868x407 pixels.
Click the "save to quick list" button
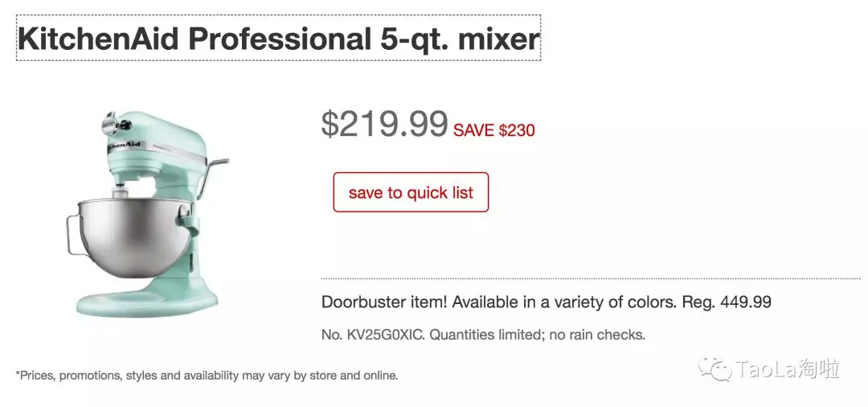tap(411, 192)
